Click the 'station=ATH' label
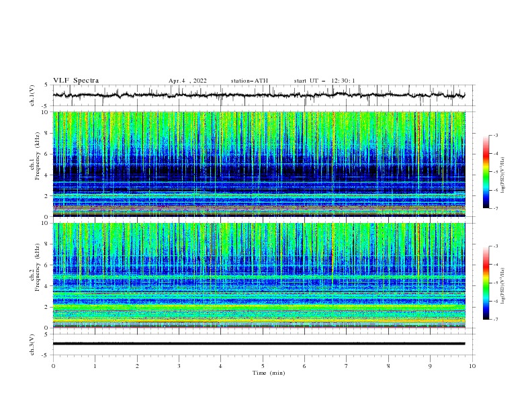This screenshot has width=532, height=411. click(249, 81)
